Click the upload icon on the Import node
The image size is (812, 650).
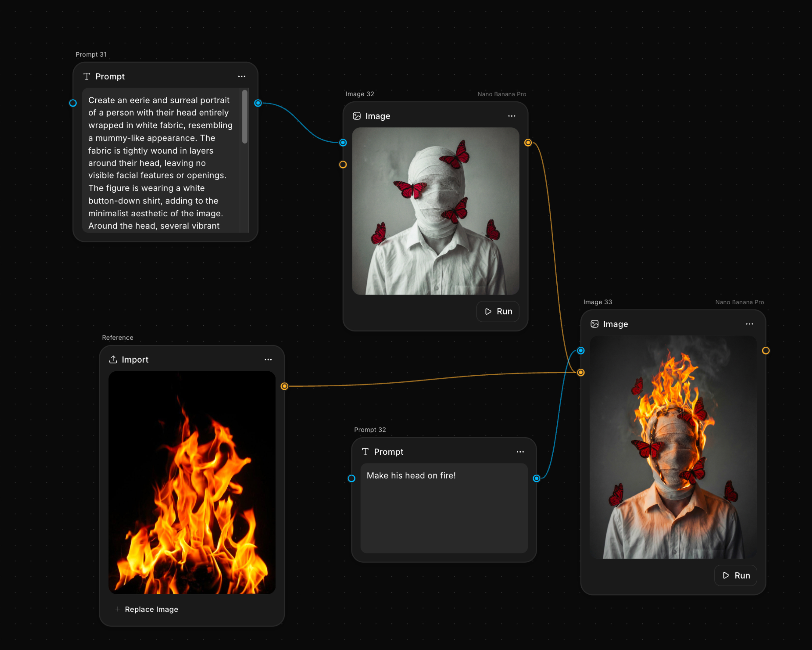113,360
